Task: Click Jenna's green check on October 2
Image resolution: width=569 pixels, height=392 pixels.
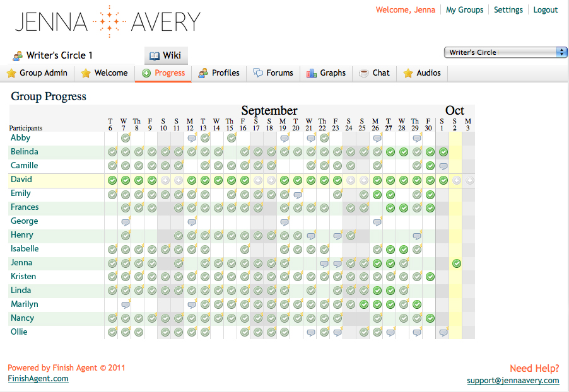Action: 457,263
